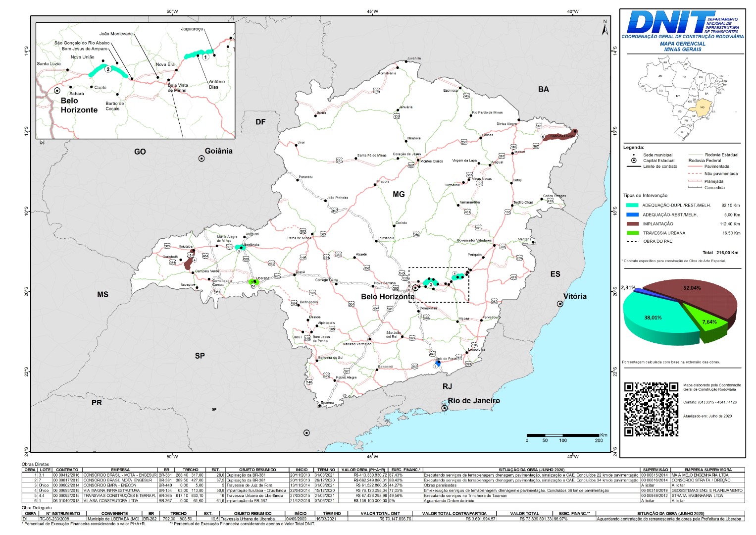Screen dimensions: 756x535
Task: Click marker 3 near Juiz de Fora
Action: pyautogui.click(x=436, y=366)
